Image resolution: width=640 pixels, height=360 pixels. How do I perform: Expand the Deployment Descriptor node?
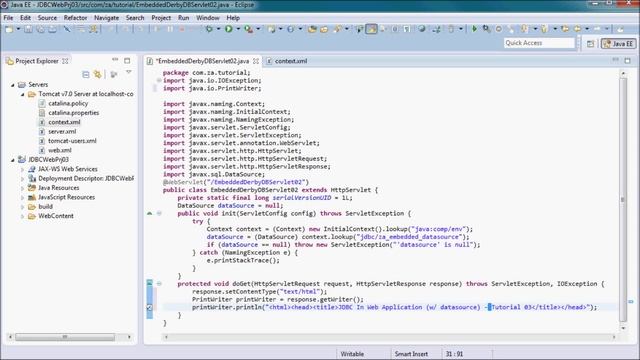click(23, 179)
